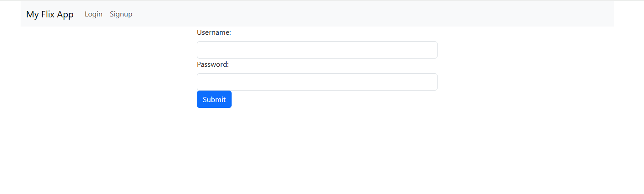
Task: Open the Signup navigation link
Action: pyautogui.click(x=121, y=14)
